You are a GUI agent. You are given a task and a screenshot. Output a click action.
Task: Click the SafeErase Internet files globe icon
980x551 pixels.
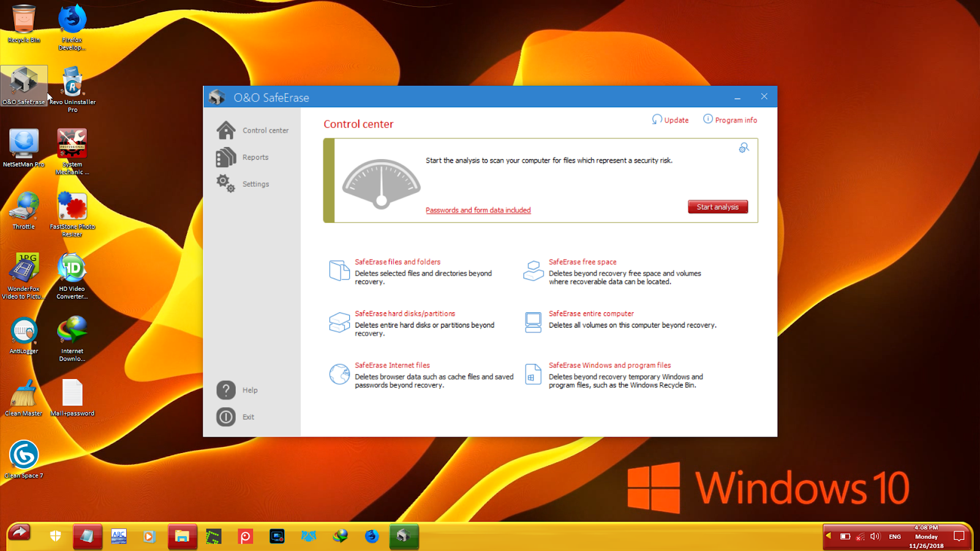pyautogui.click(x=339, y=373)
